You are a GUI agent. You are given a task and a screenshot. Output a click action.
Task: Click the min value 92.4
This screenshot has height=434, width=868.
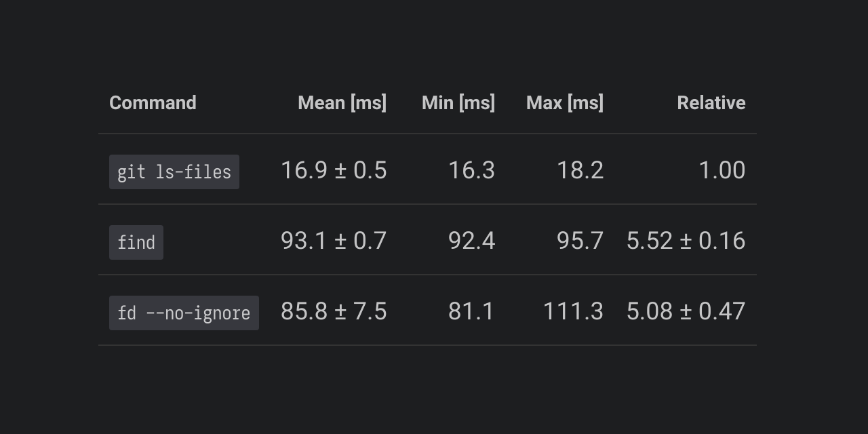click(471, 241)
